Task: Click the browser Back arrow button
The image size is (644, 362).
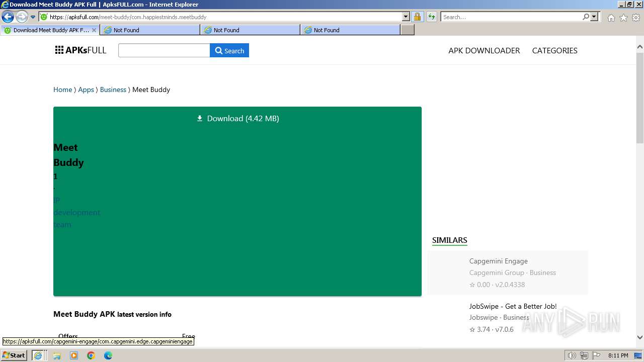Action: (x=8, y=17)
